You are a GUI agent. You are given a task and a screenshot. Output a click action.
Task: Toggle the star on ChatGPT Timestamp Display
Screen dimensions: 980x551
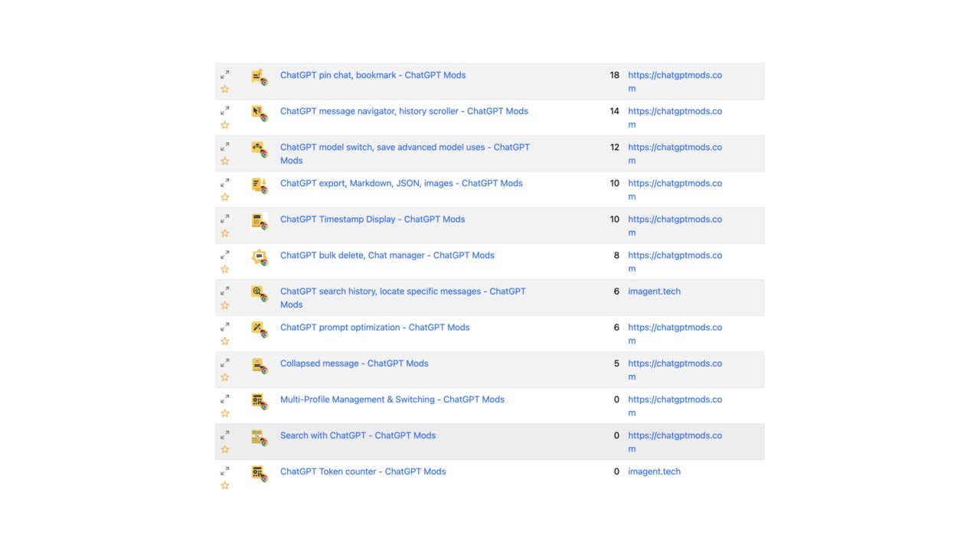[x=225, y=233]
